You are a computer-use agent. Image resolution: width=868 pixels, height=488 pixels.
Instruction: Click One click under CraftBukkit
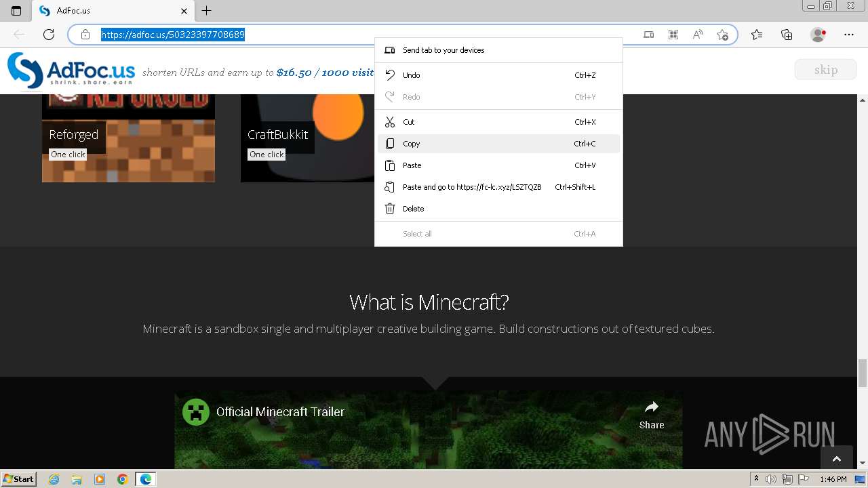(x=267, y=155)
